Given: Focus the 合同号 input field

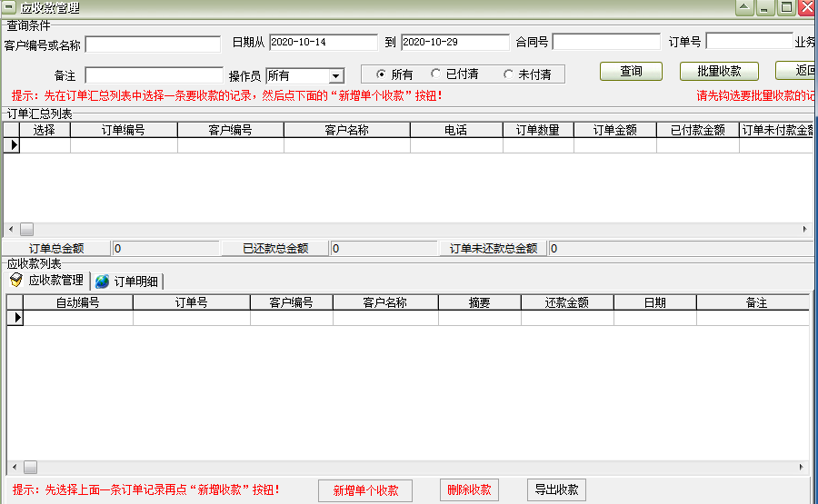Looking at the screenshot, I should [606, 42].
